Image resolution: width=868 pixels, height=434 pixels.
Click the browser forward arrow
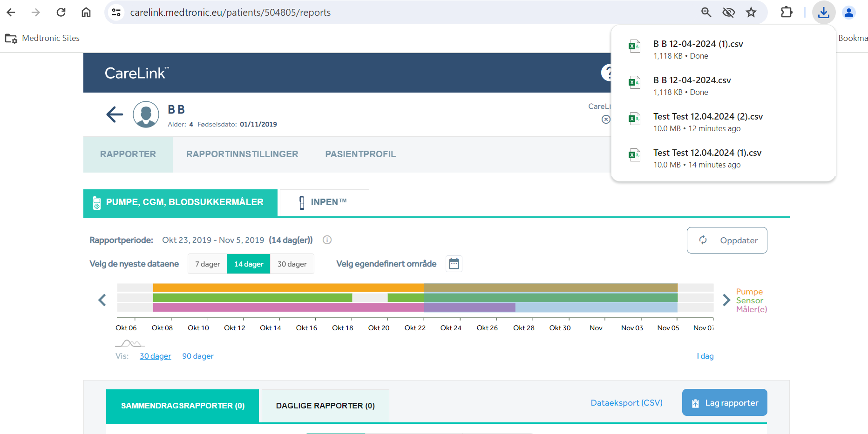point(36,13)
